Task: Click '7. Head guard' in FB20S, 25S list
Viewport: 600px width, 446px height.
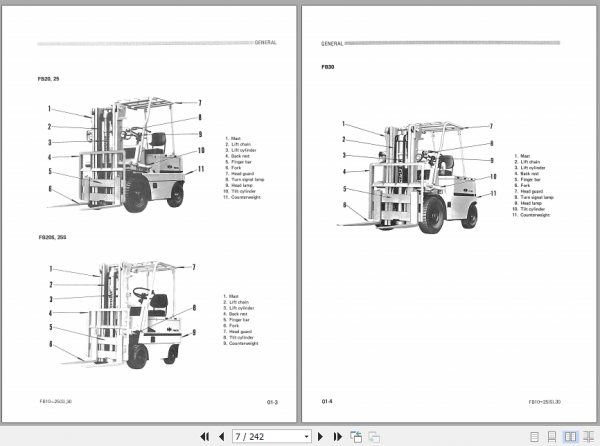Action: tap(238, 331)
